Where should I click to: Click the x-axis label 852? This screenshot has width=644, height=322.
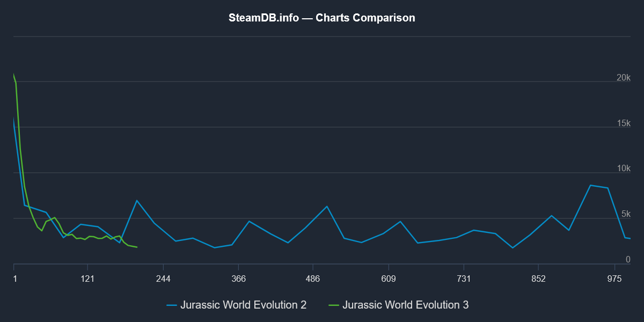(538, 279)
